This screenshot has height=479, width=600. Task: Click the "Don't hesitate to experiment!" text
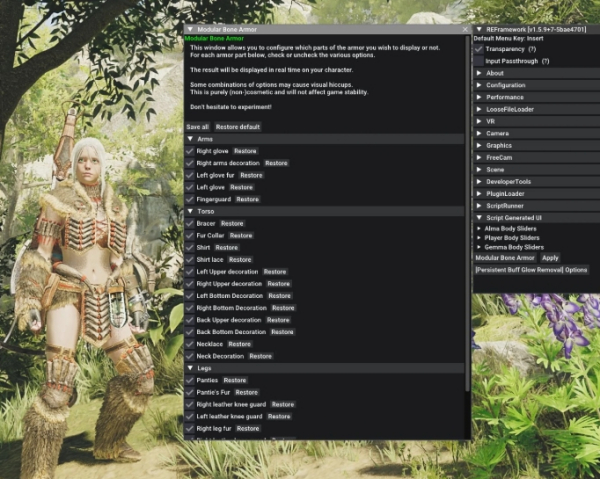(231, 107)
